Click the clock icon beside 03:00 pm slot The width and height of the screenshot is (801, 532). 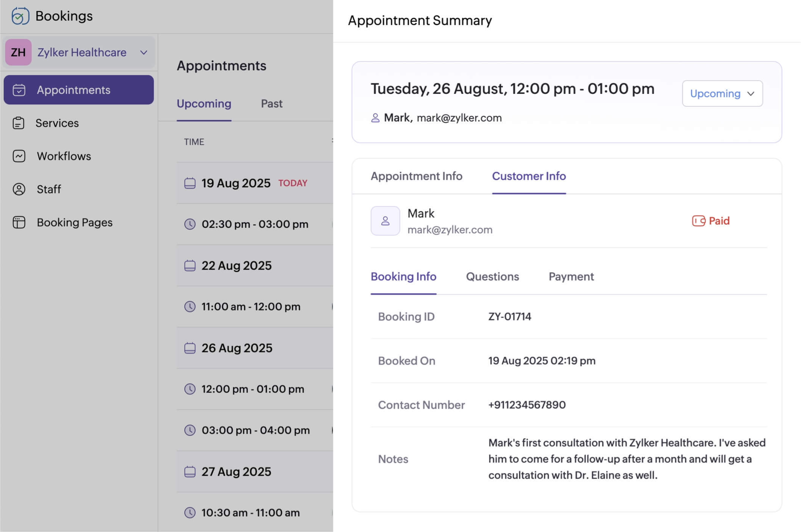coord(190,430)
